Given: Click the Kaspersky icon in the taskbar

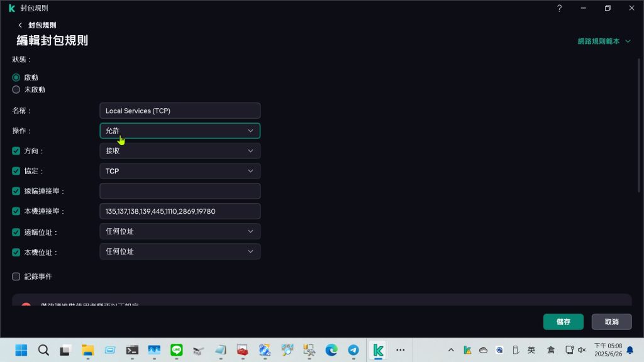Looking at the screenshot, I should tap(378, 350).
